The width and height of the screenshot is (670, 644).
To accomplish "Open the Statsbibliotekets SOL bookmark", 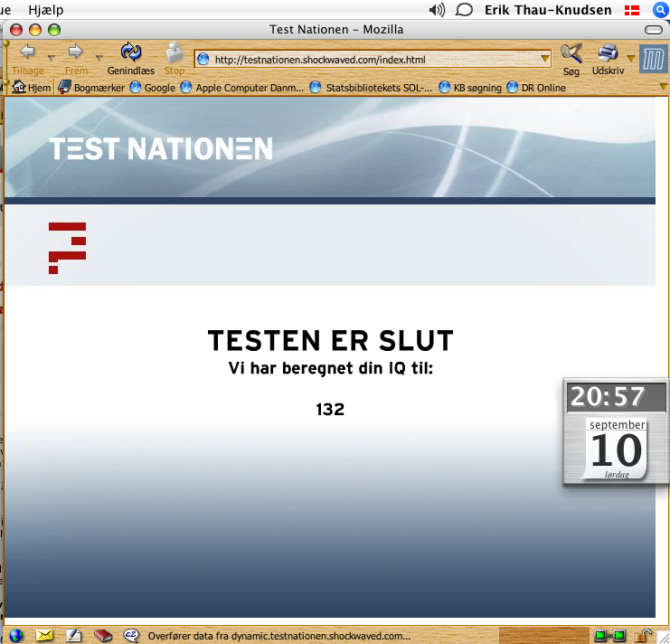I will [371, 87].
